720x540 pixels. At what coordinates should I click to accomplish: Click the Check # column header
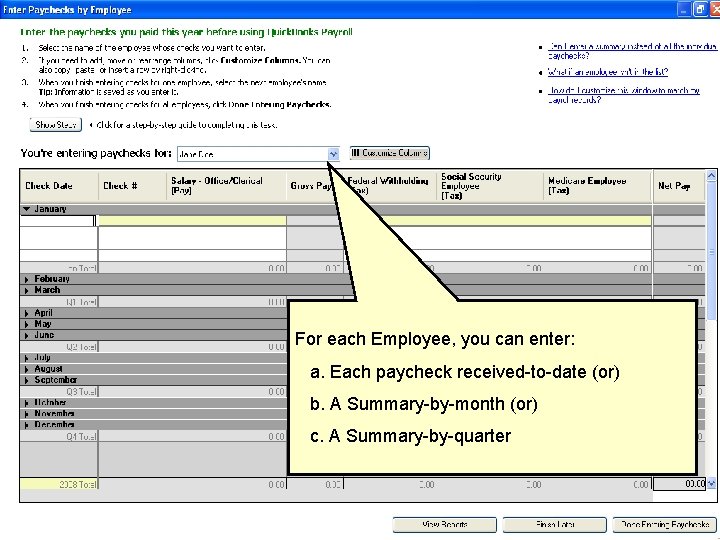[132, 186]
